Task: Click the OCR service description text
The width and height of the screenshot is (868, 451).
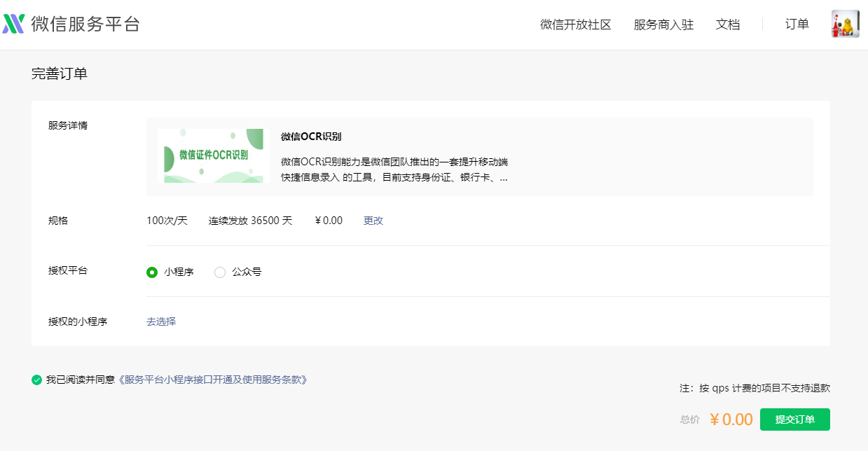Action: (x=394, y=169)
